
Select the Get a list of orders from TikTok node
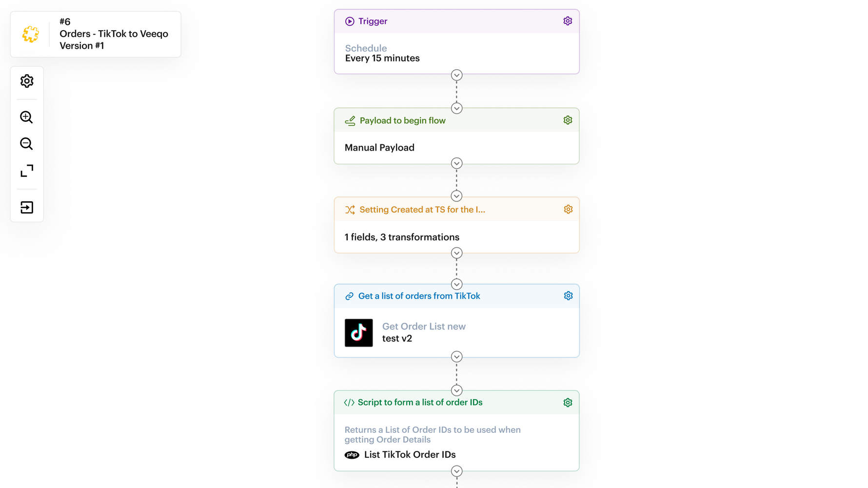[x=419, y=295]
